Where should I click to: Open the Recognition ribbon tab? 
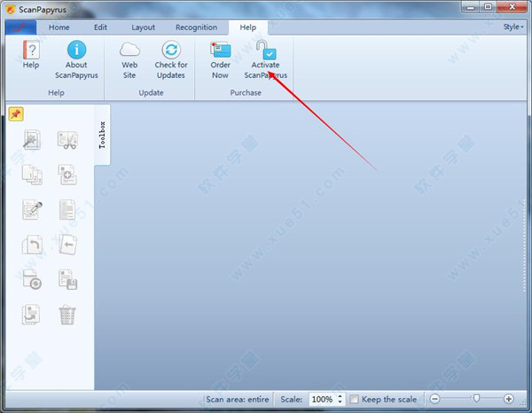coord(197,27)
